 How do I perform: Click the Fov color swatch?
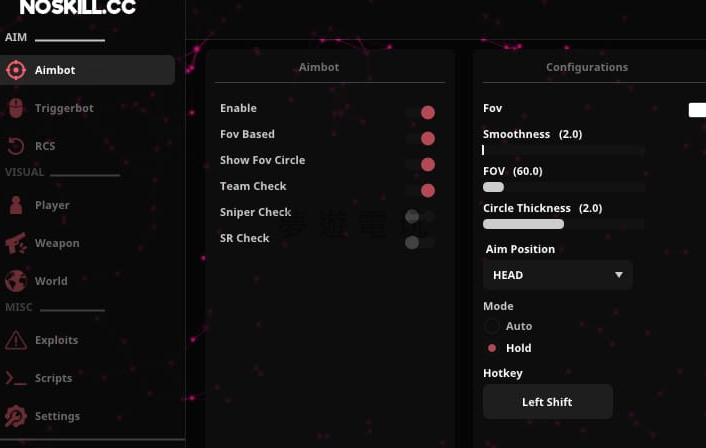(x=697, y=110)
